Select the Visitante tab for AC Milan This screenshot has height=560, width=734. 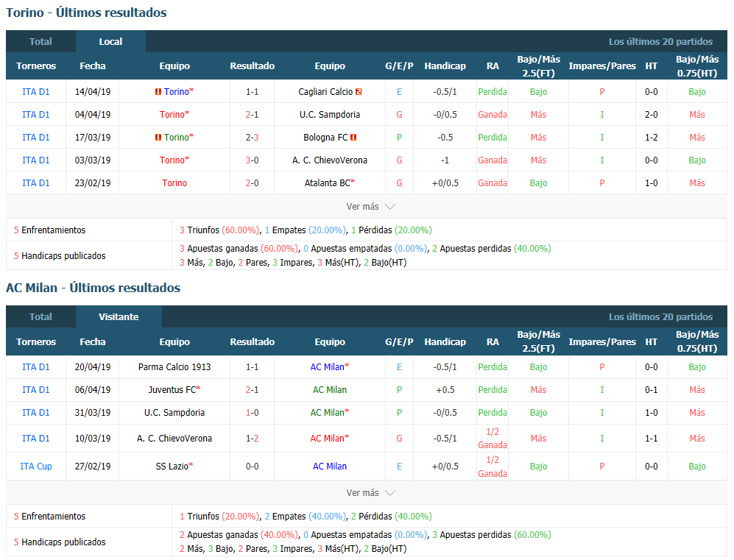pyautogui.click(x=119, y=316)
